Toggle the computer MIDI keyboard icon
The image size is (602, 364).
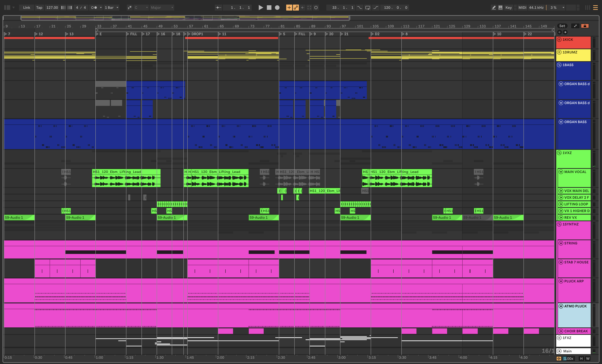500,8
